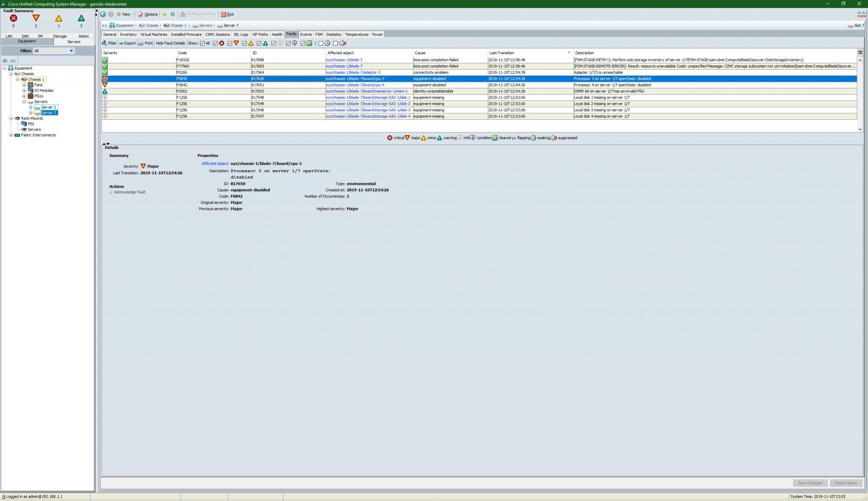The image size is (868, 501).
Task: Collapse the navigation pane with left arrow
Action: 97,11
